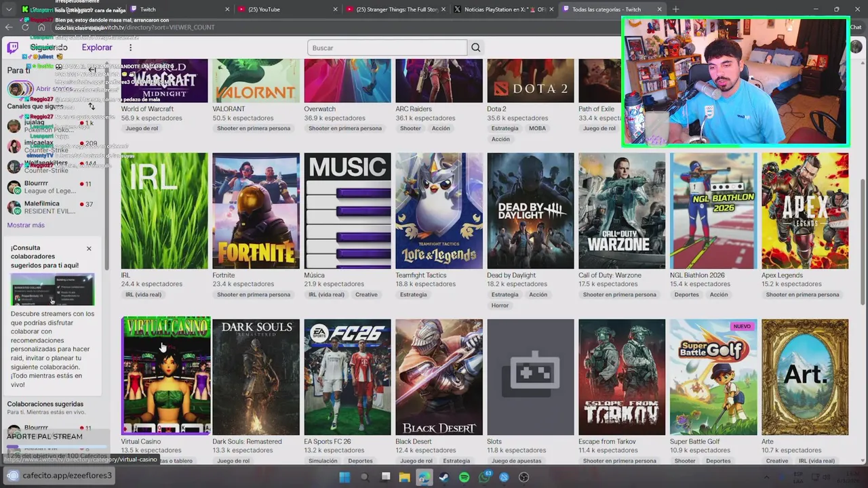Open Abrir stories avatars
868x488 pixels.
[x=20, y=89]
